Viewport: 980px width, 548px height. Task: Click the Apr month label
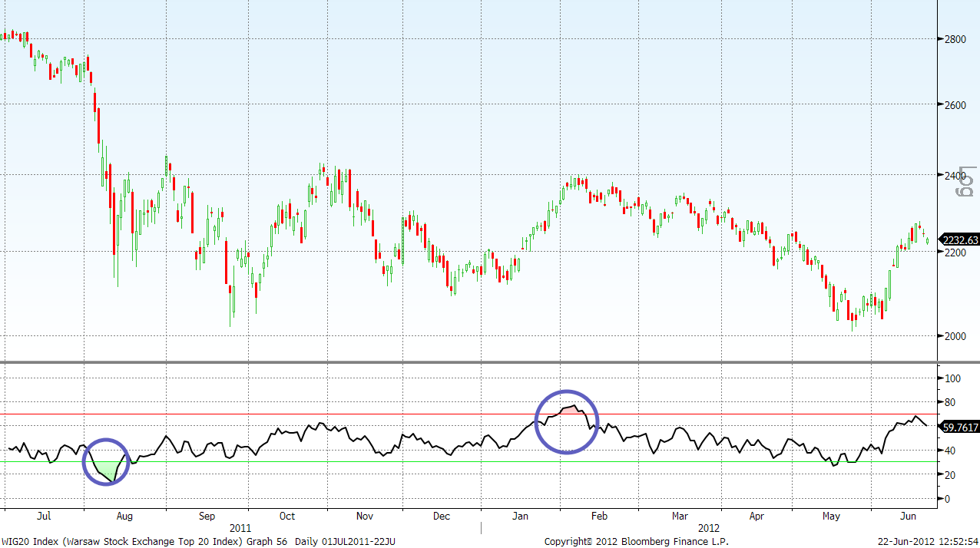(757, 516)
